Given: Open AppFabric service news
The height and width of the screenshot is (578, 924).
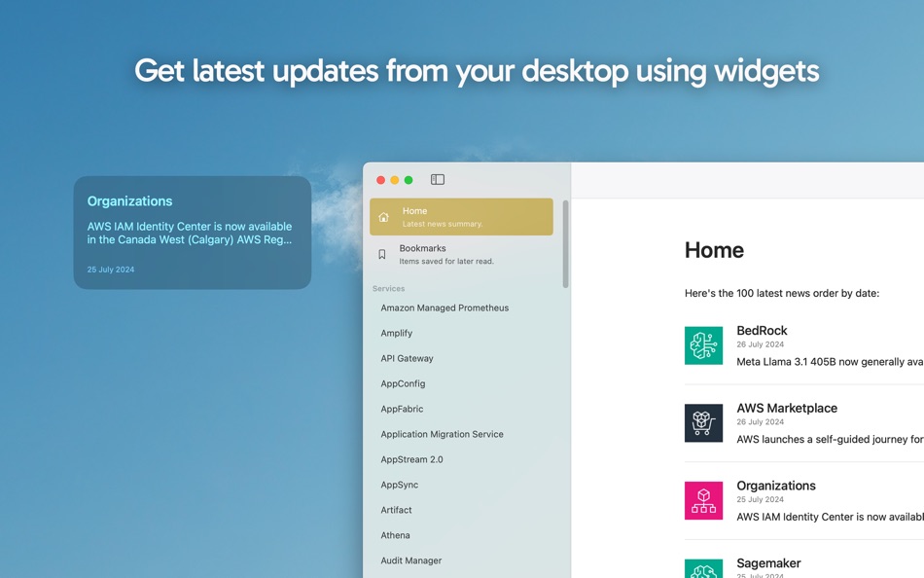Looking at the screenshot, I should 402,409.
